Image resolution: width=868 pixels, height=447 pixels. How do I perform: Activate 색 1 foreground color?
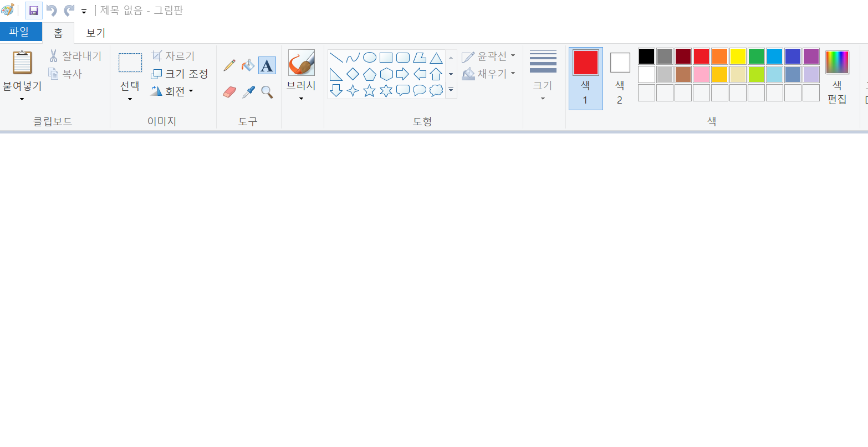pyautogui.click(x=585, y=78)
